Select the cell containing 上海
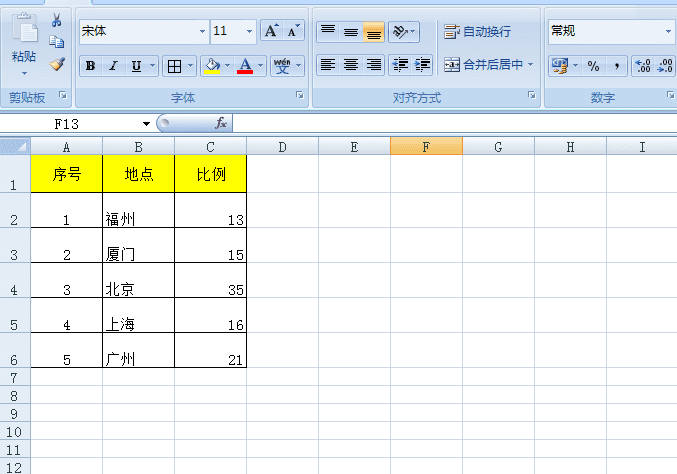 point(139,315)
